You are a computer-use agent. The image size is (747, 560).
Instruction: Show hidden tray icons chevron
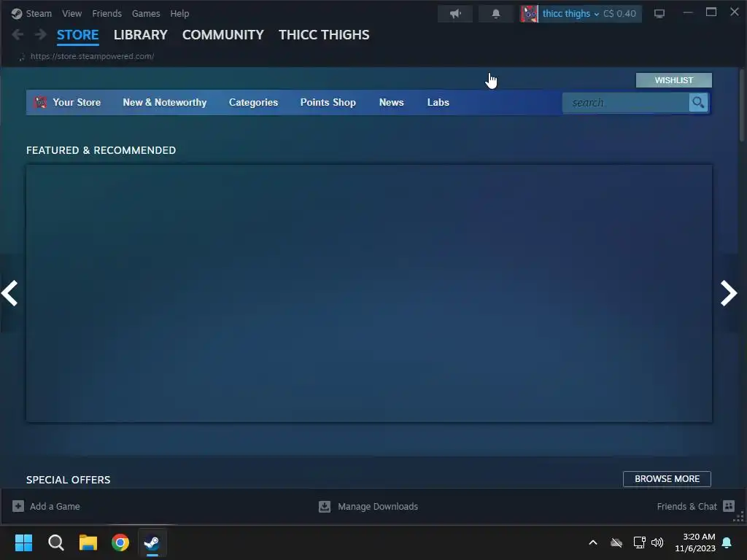pos(593,542)
